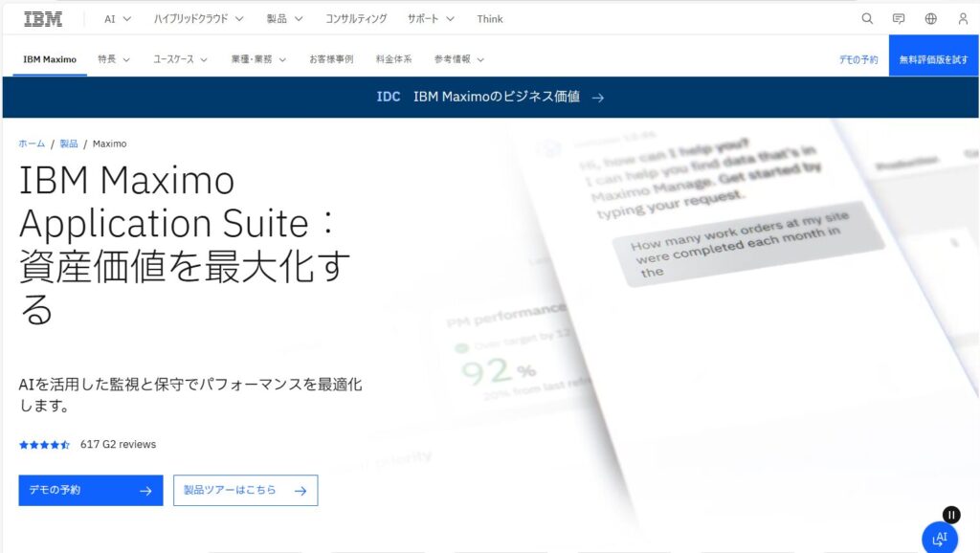The width and height of the screenshot is (980, 553).
Task: Expand the 製品 top navigation dropdown
Action: coord(284,18)
